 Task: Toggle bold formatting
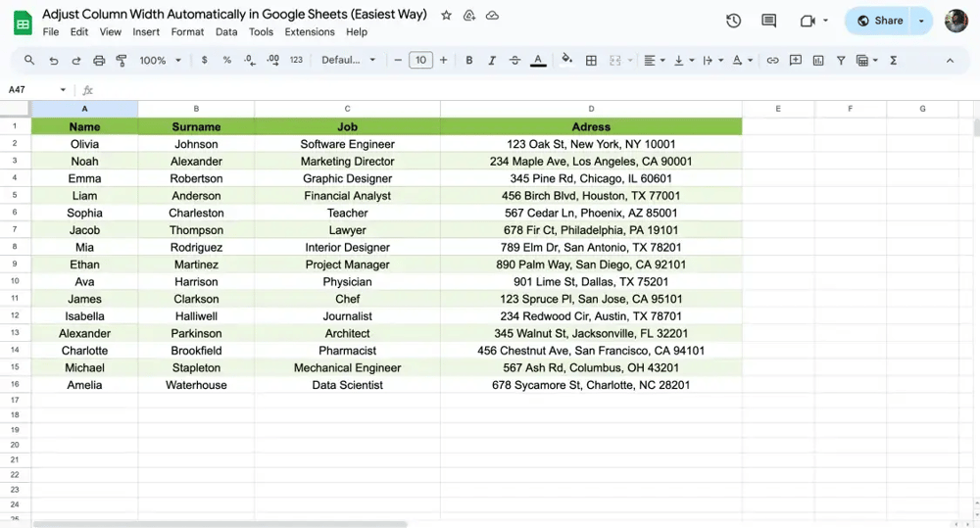coord(469,61)
